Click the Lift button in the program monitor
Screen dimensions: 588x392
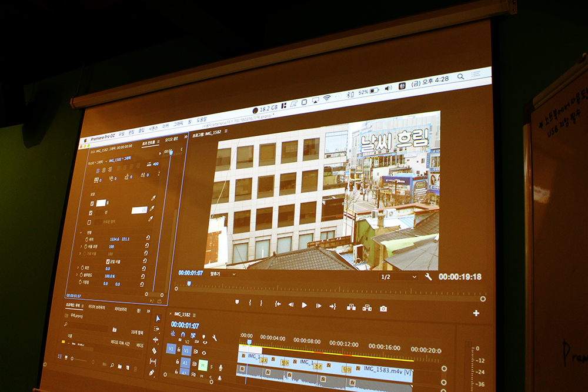[x=351, y=307]
